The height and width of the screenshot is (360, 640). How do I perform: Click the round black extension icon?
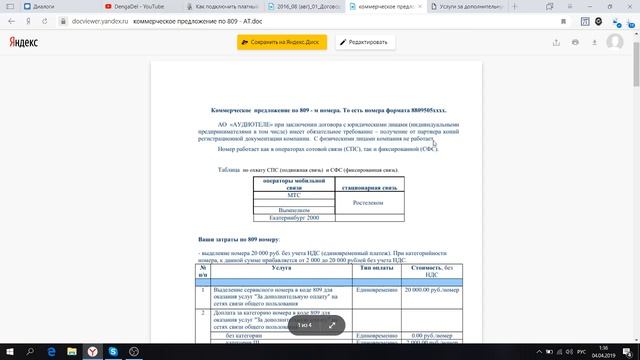[x=598, y=21]
